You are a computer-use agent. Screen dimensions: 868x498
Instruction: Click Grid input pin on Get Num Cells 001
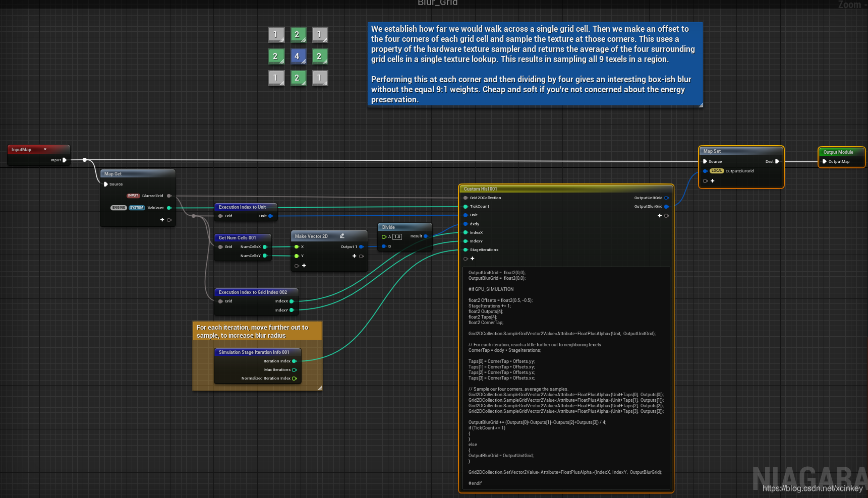pos(220,246)
